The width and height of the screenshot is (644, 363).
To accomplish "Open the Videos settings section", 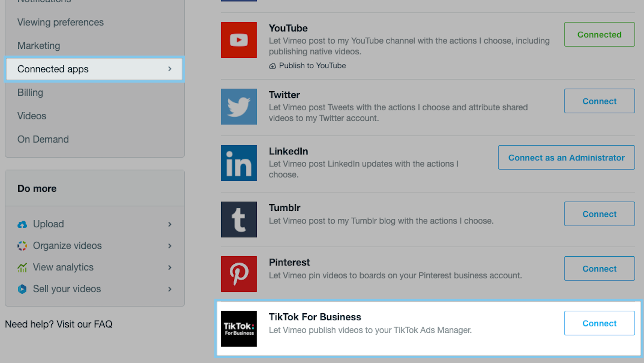I will coord(32,116).
